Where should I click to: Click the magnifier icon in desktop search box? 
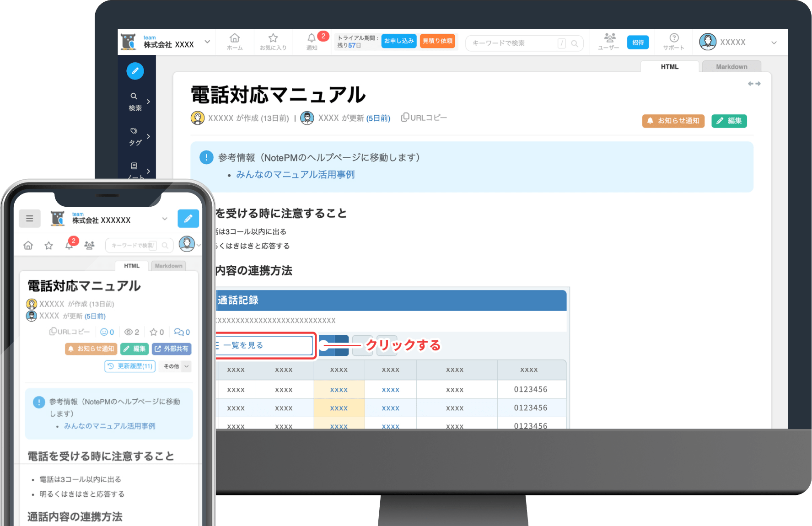pyautogui.click(x=575, y=43)
